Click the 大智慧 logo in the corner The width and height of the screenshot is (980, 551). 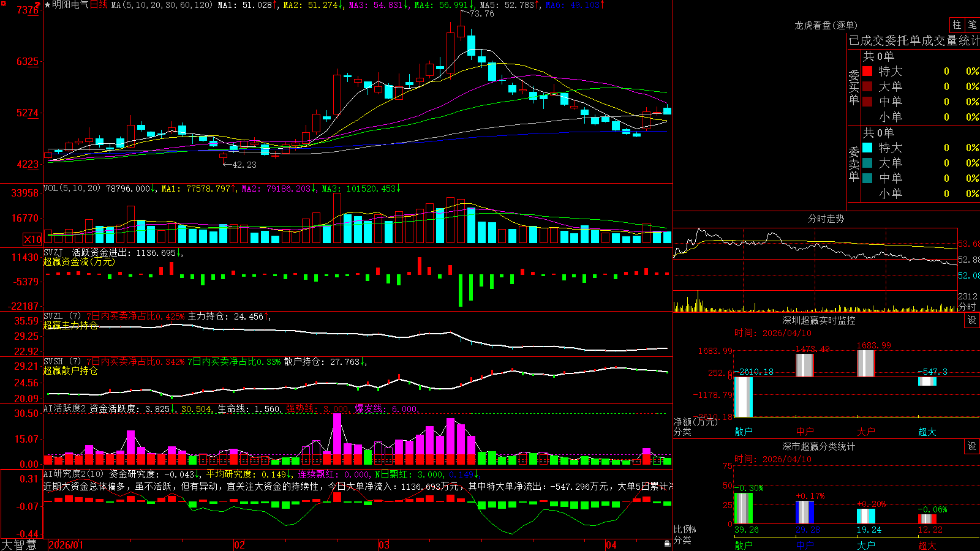19,544
